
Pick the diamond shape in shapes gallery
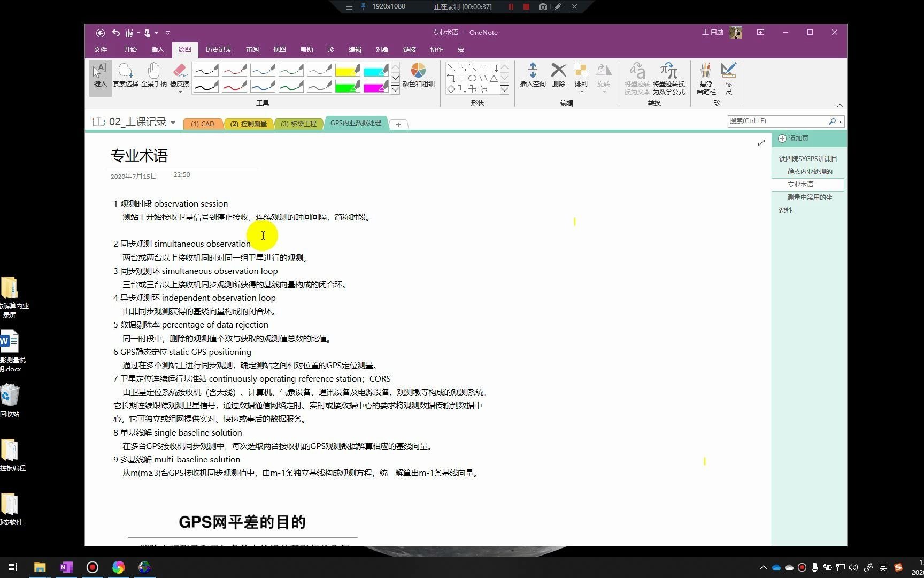[451, 89]
